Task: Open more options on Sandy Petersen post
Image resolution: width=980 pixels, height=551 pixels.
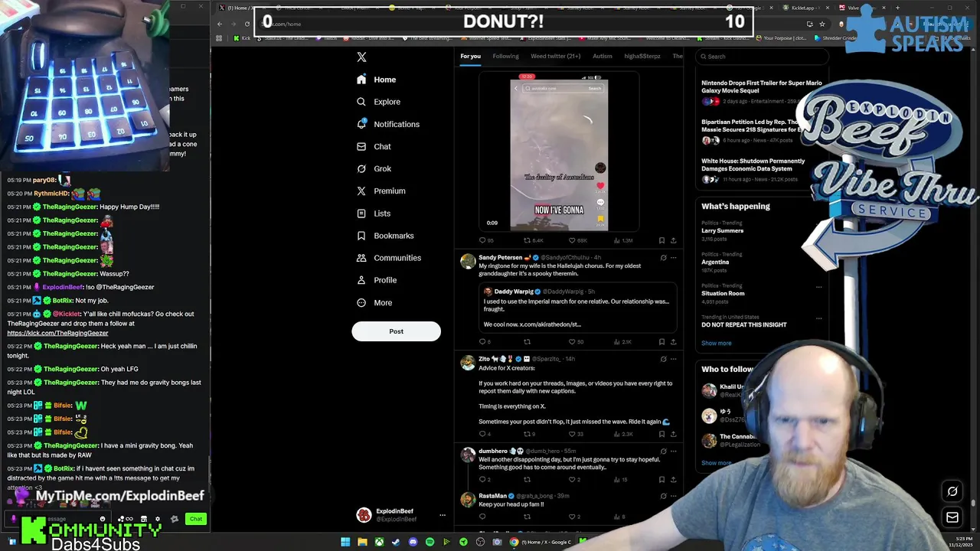Action: click(674, 258)
